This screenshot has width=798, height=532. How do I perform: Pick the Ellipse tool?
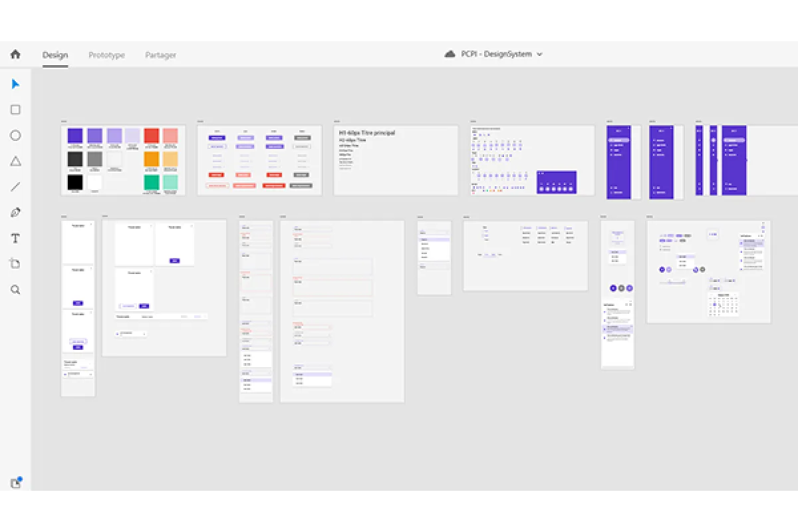(15, 135)
